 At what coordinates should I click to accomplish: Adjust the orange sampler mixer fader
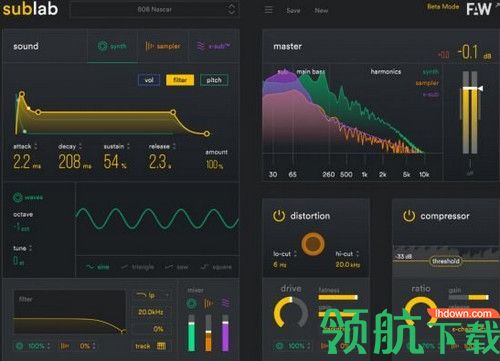[208, 332]
